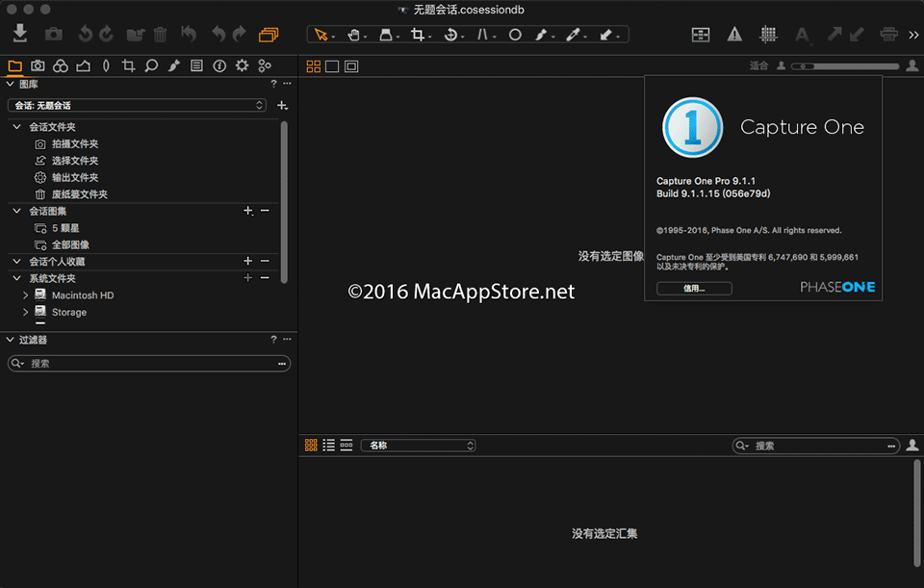The image size is (924, 588).
Task: Click the 信用... button in About dialog
Action: coord(694,288)
